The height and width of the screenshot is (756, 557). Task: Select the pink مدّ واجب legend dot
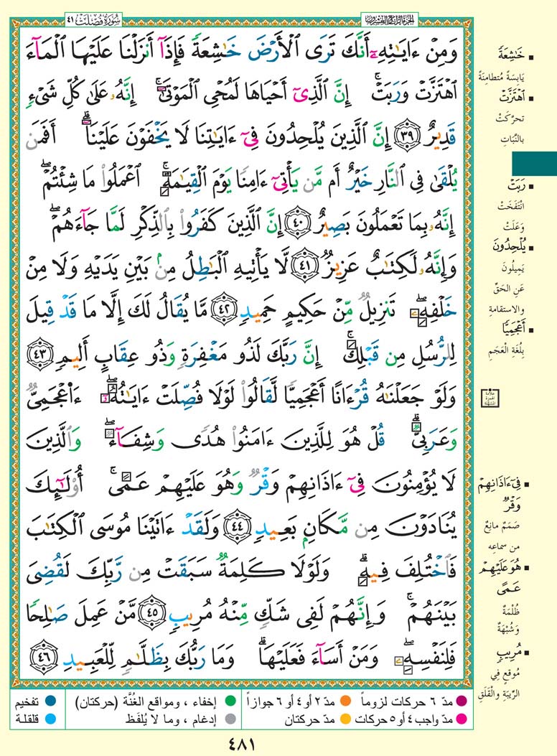pyautogui.click(x=462, y=719)
